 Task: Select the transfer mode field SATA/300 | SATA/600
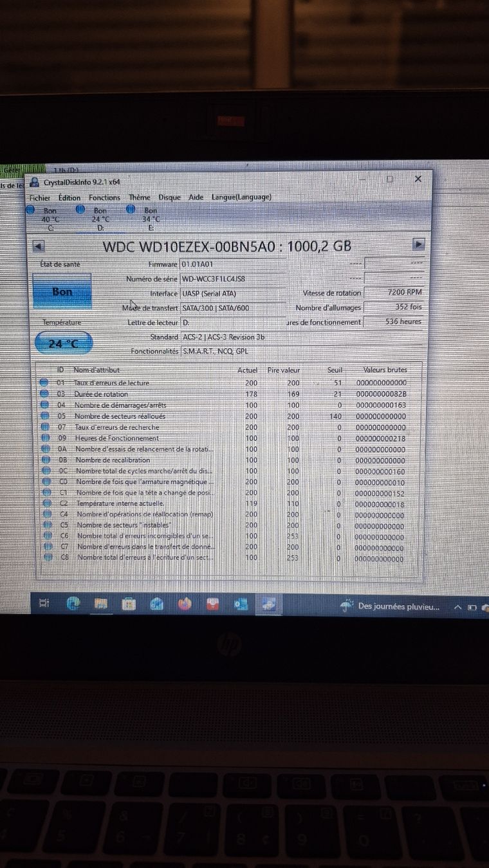233,308
